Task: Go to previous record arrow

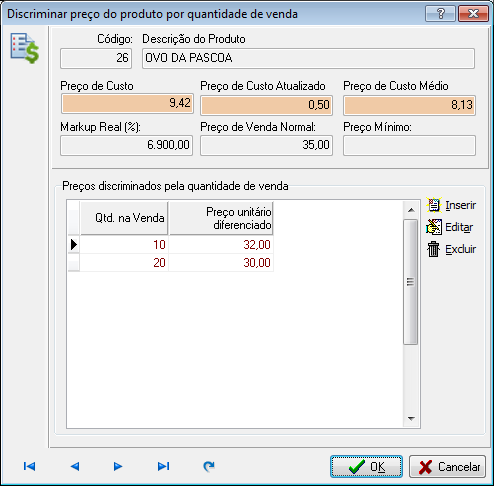Action: point(75,466)
